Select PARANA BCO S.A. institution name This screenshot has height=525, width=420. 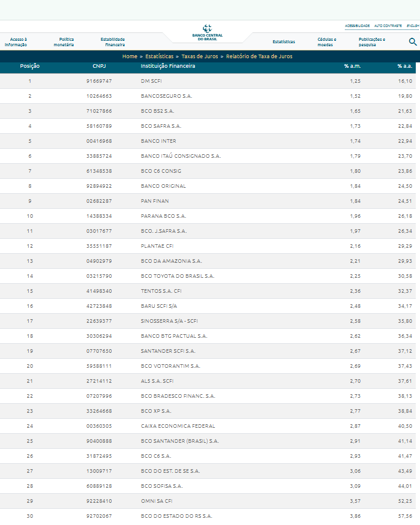[x=163, y=216]
